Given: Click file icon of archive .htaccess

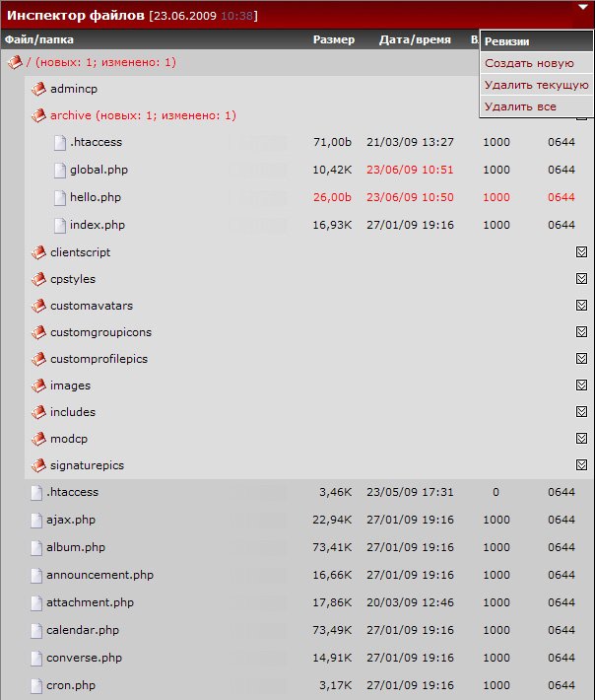Looking at the screenshot, I should click(x=60, y=142).
